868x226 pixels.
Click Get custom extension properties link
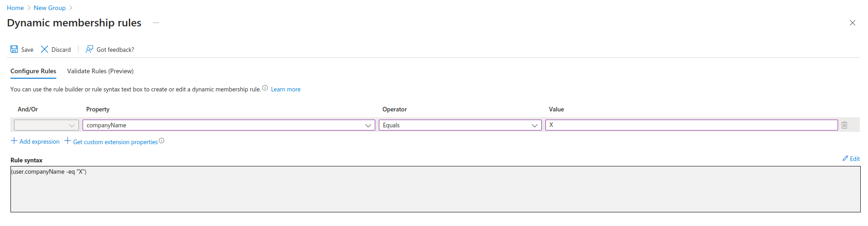115,142
